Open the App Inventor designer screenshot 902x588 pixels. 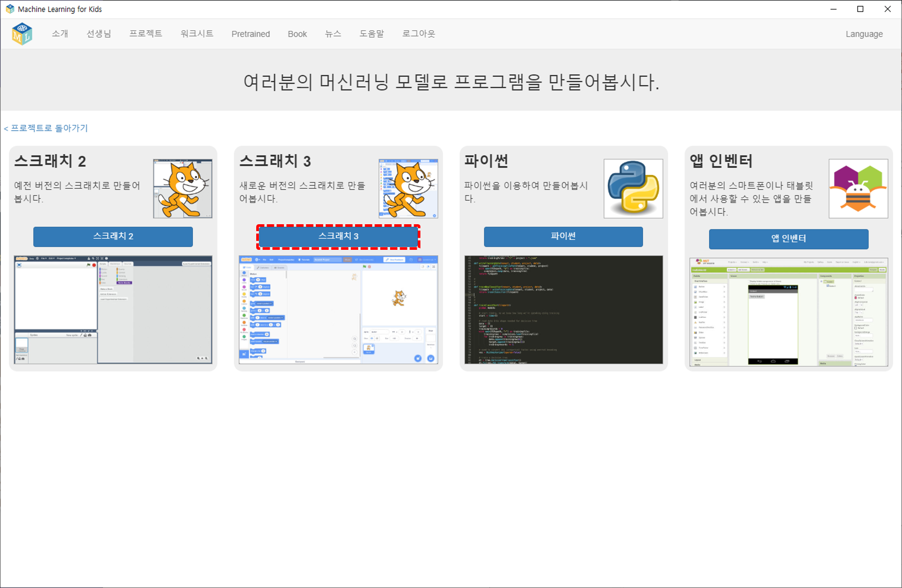point(789,312)
